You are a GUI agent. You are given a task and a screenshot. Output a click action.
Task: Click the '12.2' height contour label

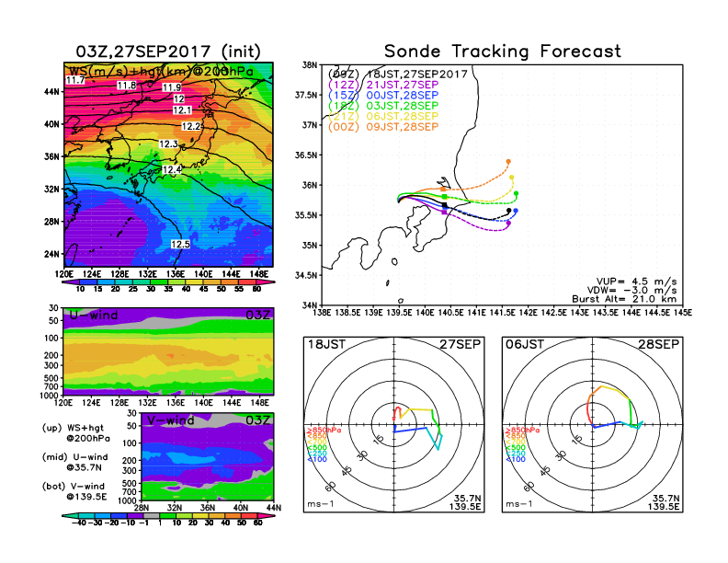coord(191,126)
